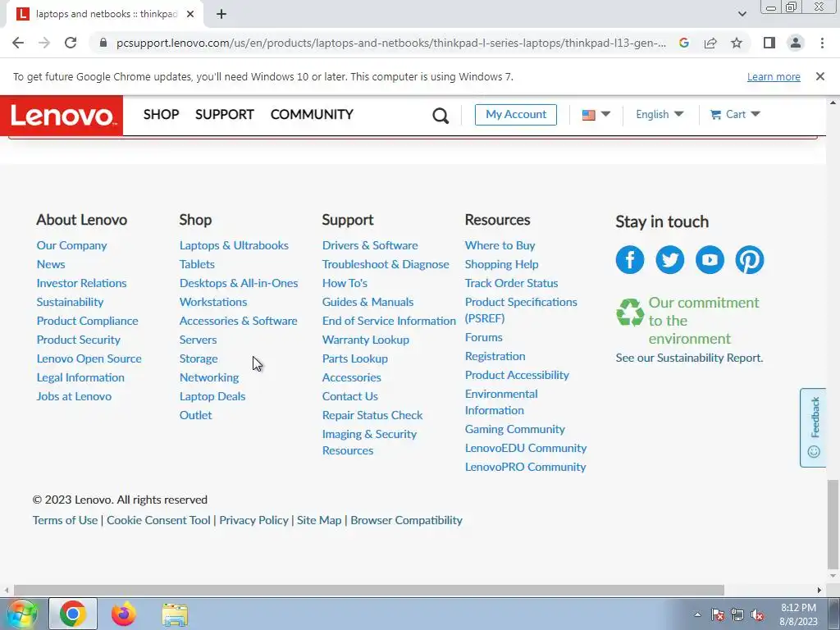Open the Jobs at Lenovo link
This screenshot has height=630, width=840.
[x=74, y=396]
